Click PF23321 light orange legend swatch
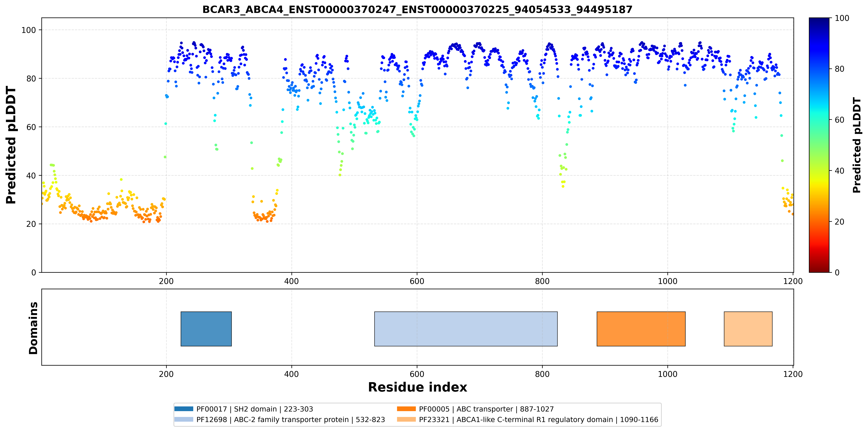Image resolution: width=868 pixels, height=432 pixels. tap(406, 419)
